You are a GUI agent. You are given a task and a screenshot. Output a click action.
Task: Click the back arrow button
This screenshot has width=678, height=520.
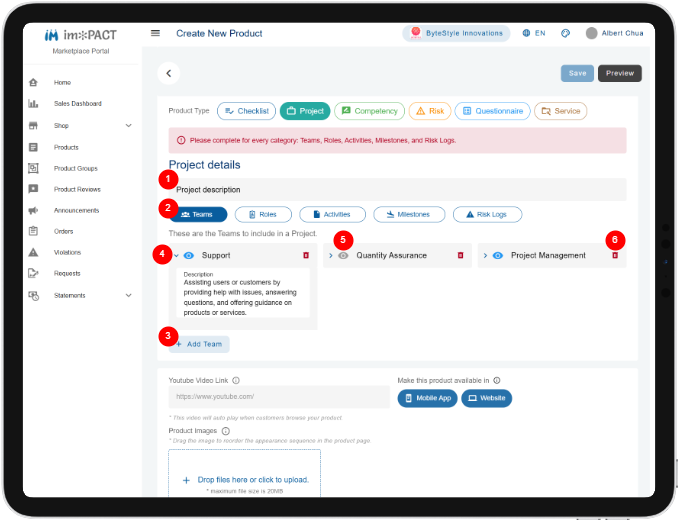click(169, 73)
